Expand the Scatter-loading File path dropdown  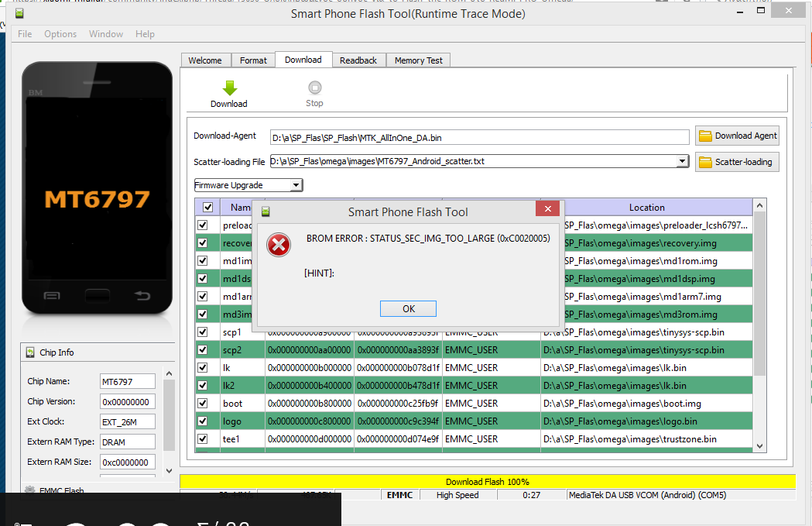click(681, 161)
